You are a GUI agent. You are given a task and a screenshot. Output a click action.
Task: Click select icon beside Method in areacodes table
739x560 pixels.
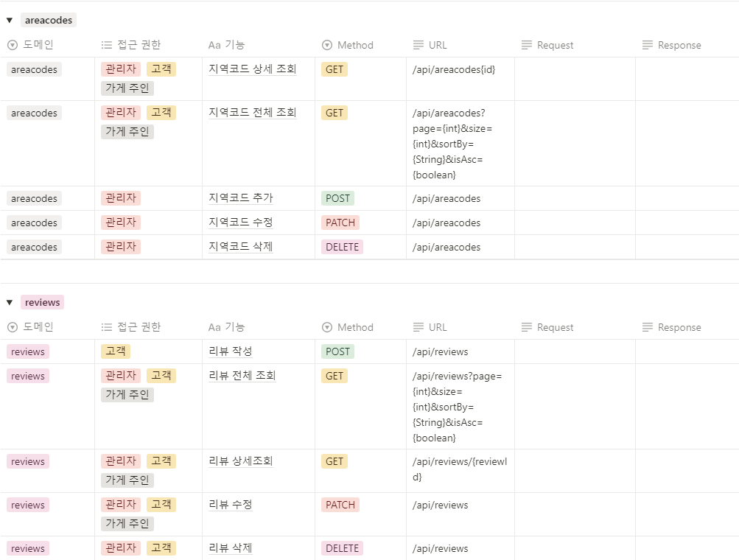pyautogui.click(x=327, y=45)
